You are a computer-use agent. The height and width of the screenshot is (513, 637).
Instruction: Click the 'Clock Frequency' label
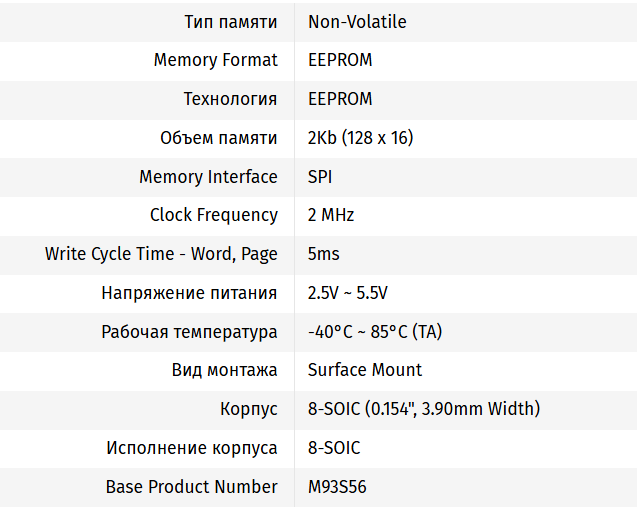(x=213, y=215)
